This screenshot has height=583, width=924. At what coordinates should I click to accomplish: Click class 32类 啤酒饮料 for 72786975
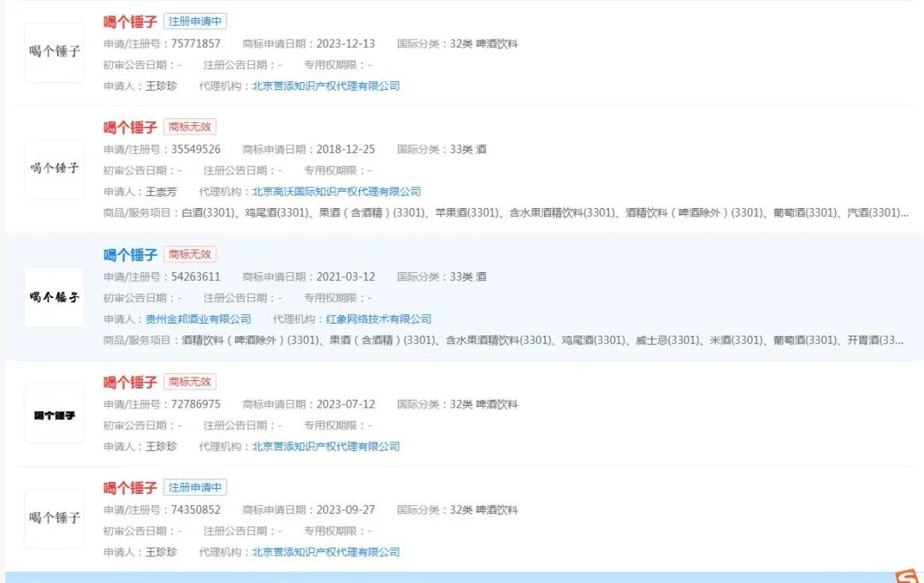click(483, 404)
